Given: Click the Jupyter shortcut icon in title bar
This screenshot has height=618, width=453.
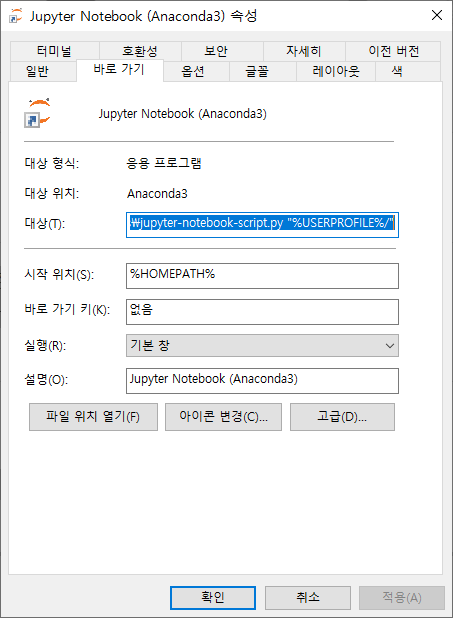Looking at the screenshot, I should (x=16, y=16).
